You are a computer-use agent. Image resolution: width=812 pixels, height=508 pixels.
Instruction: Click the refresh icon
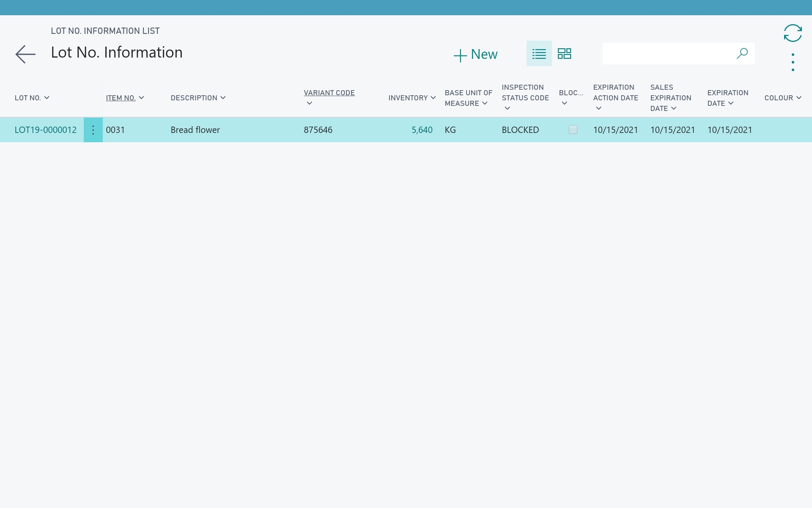click(793, 33)
